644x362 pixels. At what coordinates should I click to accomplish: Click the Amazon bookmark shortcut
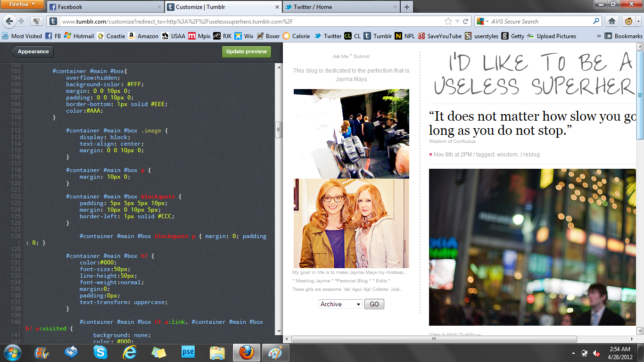[x=143, y=36]
